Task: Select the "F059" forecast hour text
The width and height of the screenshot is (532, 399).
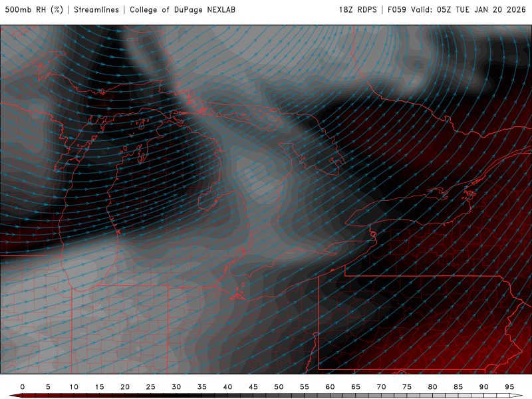Action: [396, 10]
